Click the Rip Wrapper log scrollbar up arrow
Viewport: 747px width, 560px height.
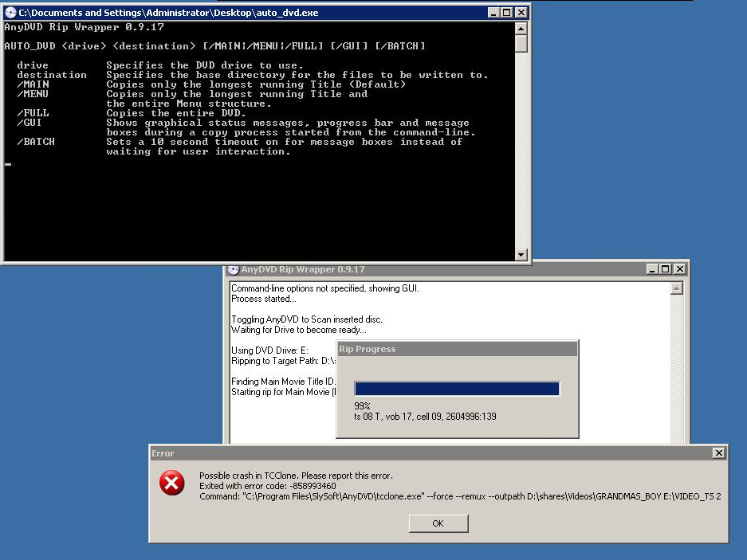pos(677,288)
